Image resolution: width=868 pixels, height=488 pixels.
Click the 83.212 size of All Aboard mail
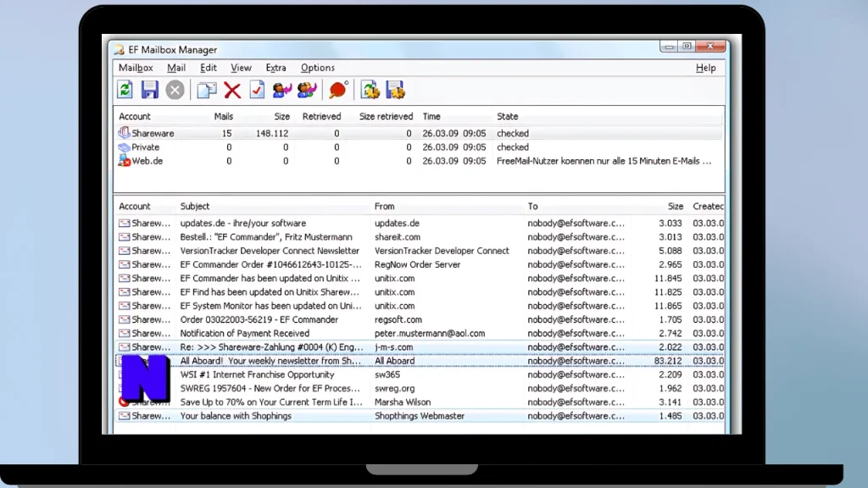(668, 361)
